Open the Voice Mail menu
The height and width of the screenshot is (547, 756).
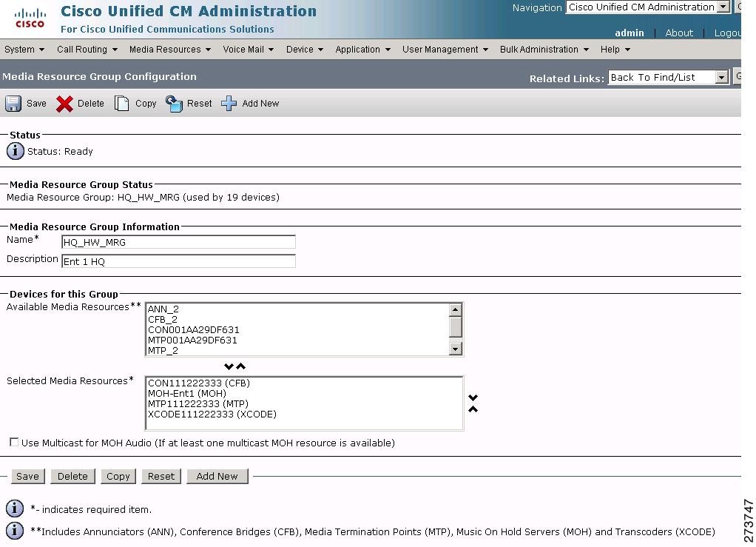(248, 49)
